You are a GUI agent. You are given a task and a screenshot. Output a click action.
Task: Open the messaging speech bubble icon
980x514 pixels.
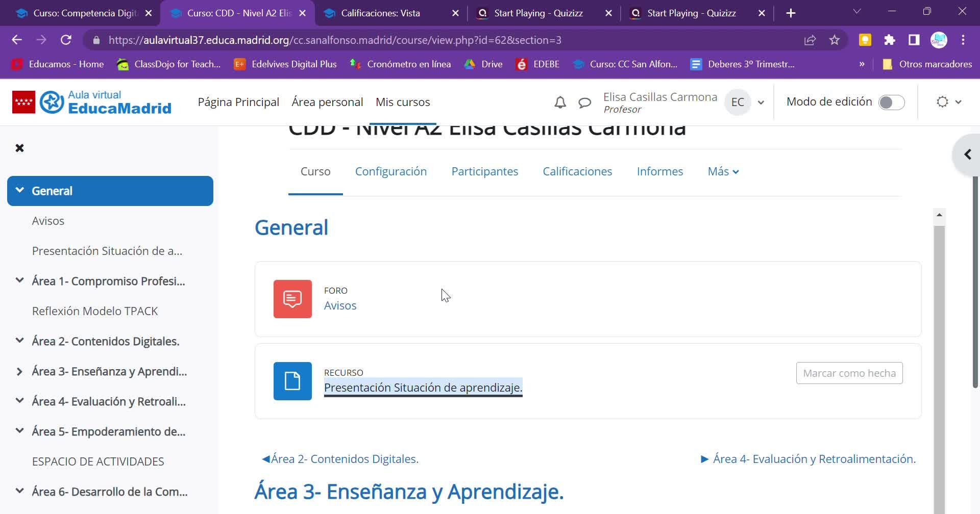point(584,102)
